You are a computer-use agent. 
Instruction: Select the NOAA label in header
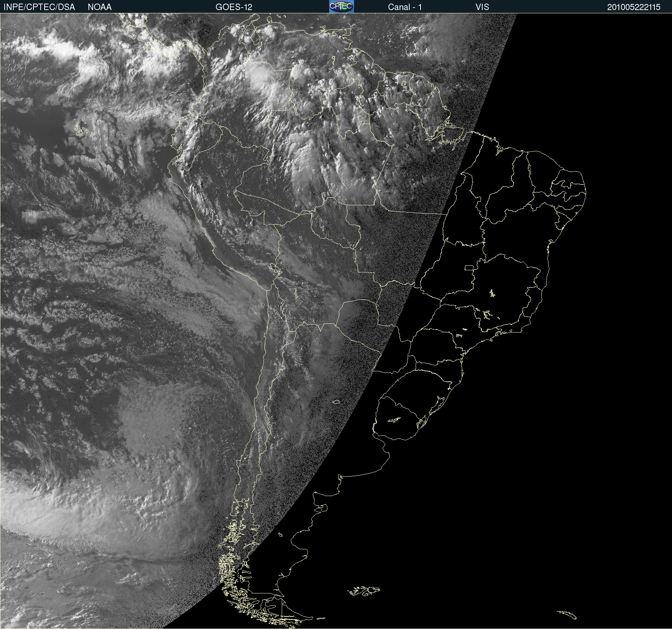[100, 7]
